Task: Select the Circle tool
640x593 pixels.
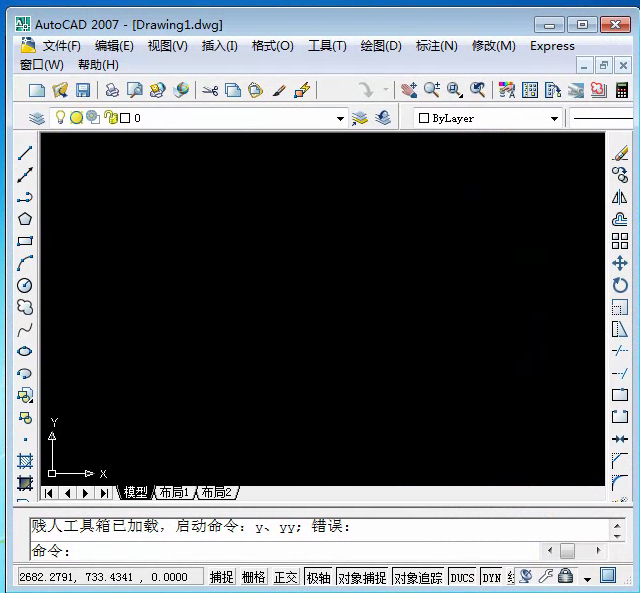Action: tap(25, 285)
